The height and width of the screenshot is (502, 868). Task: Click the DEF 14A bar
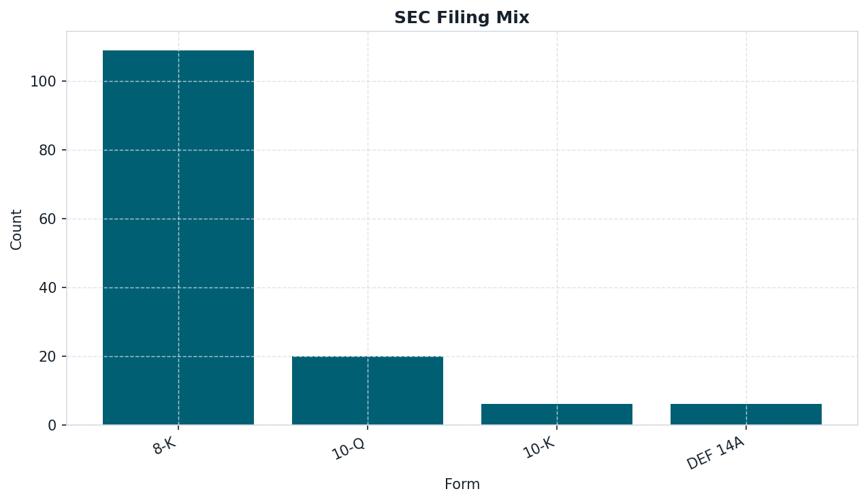745,414
